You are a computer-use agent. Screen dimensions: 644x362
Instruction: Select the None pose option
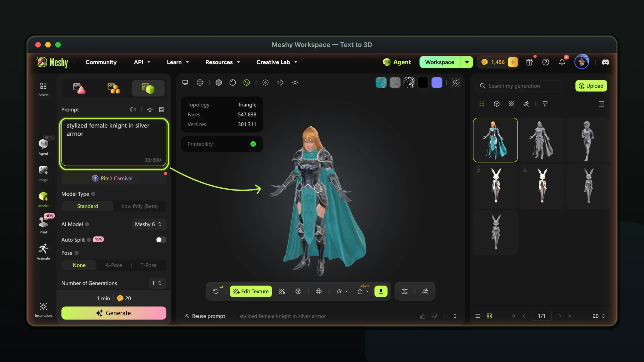(x=79, y=265)
